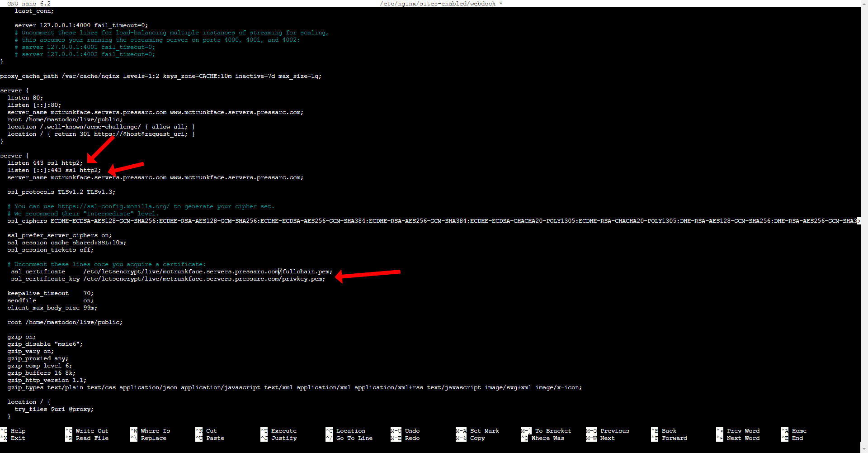Click the Where Is search shortcut

155,431
